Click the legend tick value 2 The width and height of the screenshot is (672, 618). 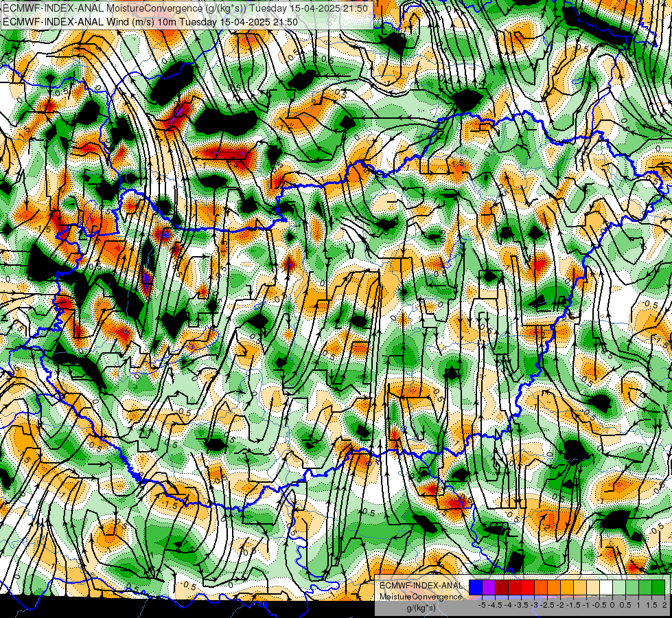664,605
